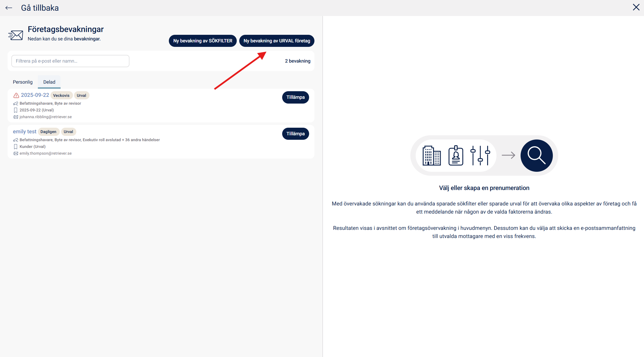
Task: Click megaphone icon beside Befattningshavare, Byte av revisor
Action: [x=16, y=104]
